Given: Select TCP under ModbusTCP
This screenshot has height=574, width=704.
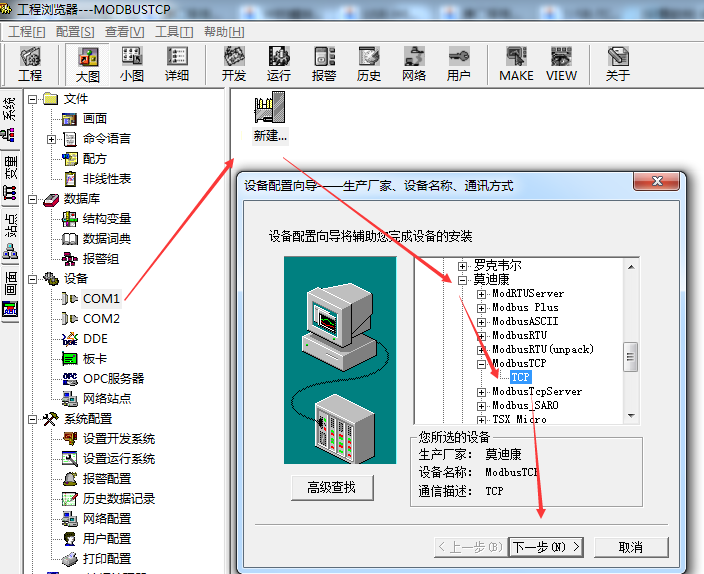Looking at the screenshot, I should coord(520,377).
